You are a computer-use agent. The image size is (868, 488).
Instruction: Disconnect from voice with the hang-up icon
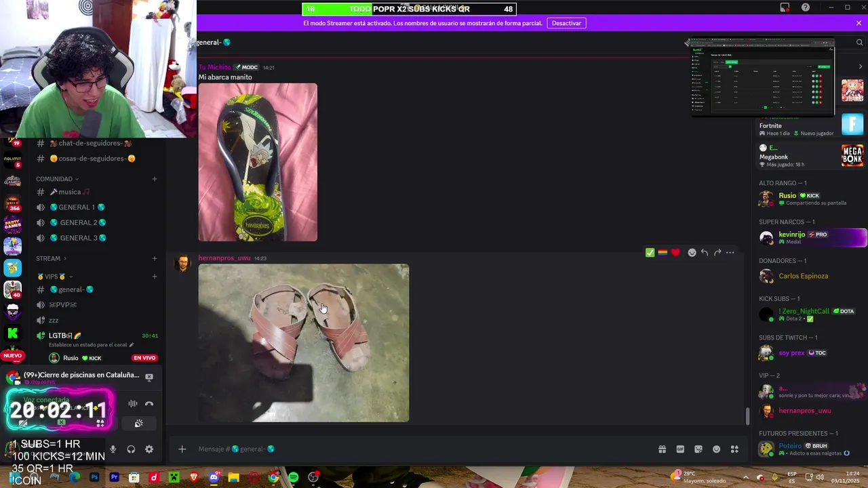(x=149, y=403)
